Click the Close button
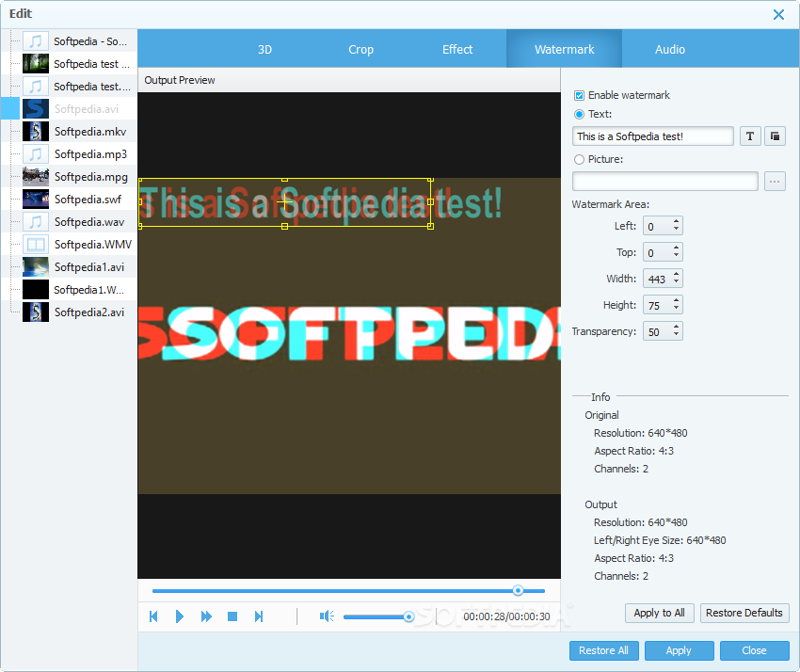The width and height of the screenshot is (800, 672). pos(754,650)
